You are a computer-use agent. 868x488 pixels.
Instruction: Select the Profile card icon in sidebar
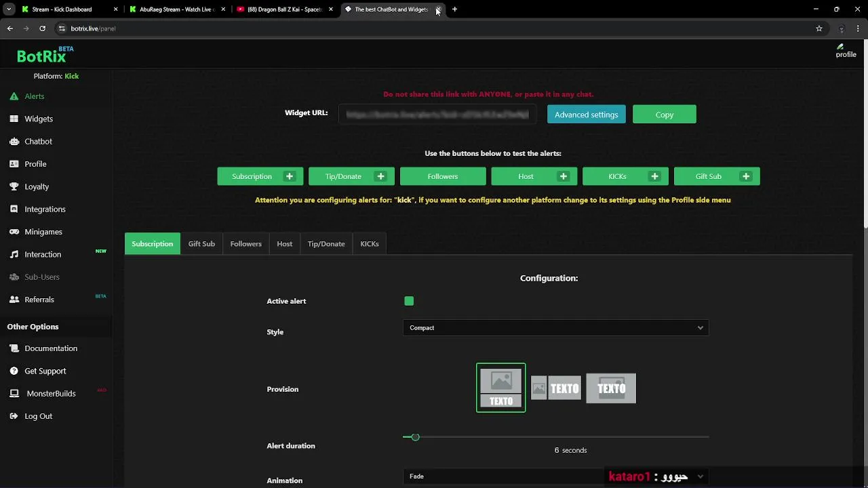(x=14, y=164)
